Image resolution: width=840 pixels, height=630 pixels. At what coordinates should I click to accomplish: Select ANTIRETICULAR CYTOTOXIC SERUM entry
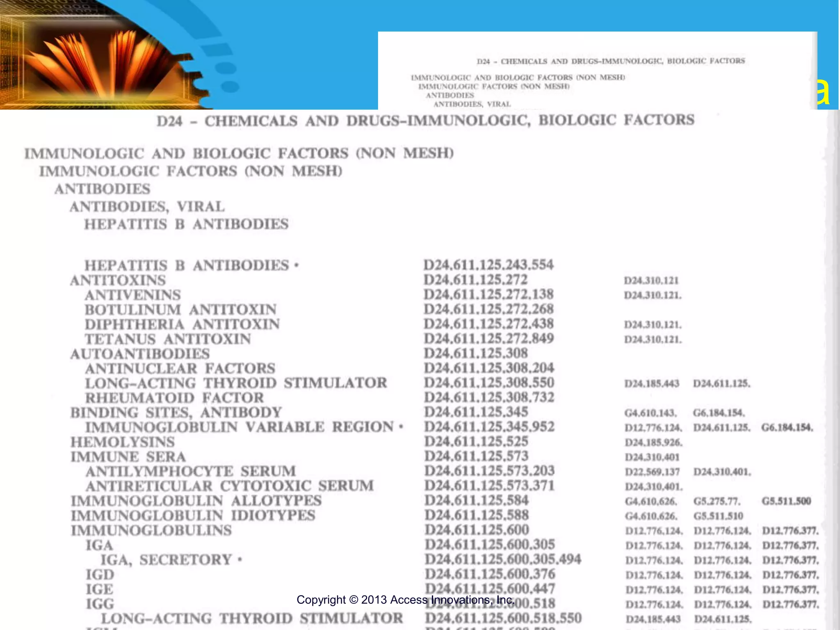point(230,486)
